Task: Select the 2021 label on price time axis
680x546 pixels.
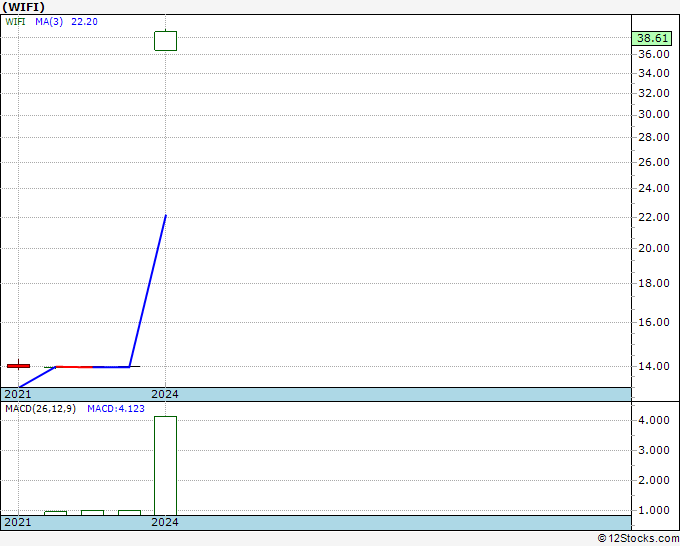Action: (x=18, y=394)
